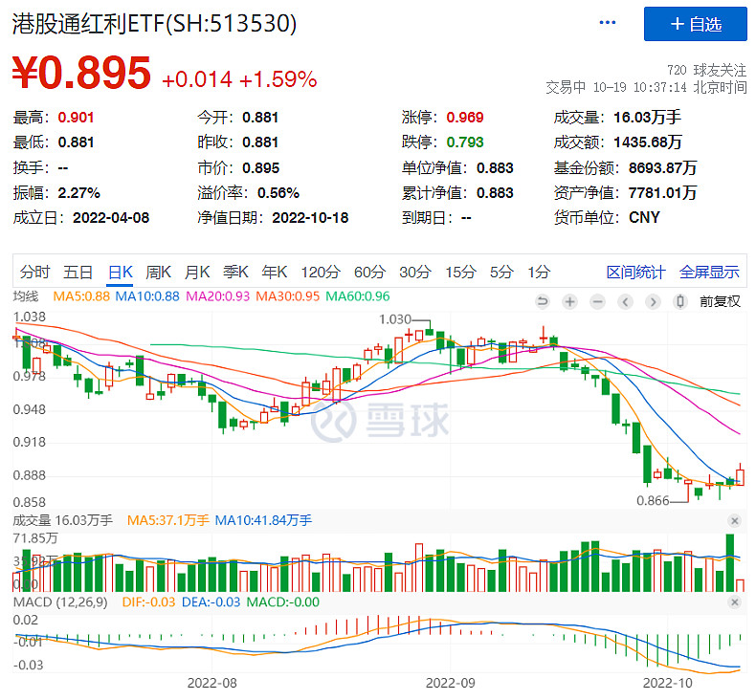Screen dimensions: 756x700
Task: Select the 日K chart tab
Action: click(120, 273)
